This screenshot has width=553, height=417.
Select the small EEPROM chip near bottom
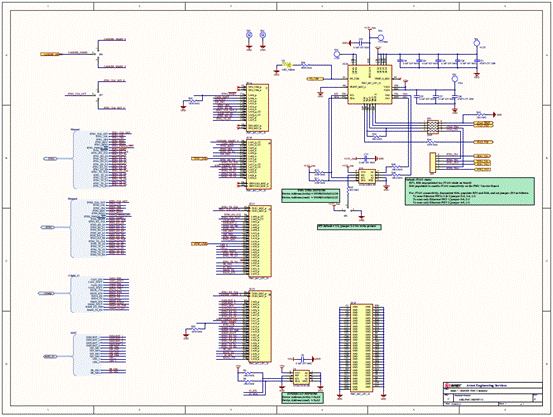[x=301, y=377]
